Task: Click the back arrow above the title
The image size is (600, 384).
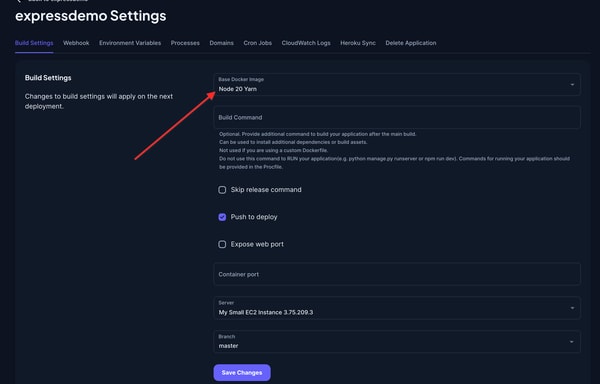Action: pyautogui.click(x=18, y=1)
